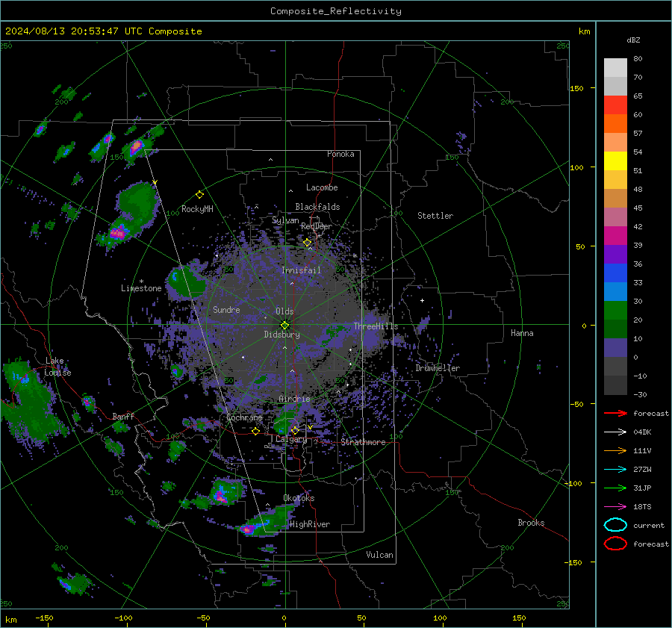The width and height of the screenshot is (672, 628).
Task: Click the Lake Louise label
Action: tap(57, 367)
